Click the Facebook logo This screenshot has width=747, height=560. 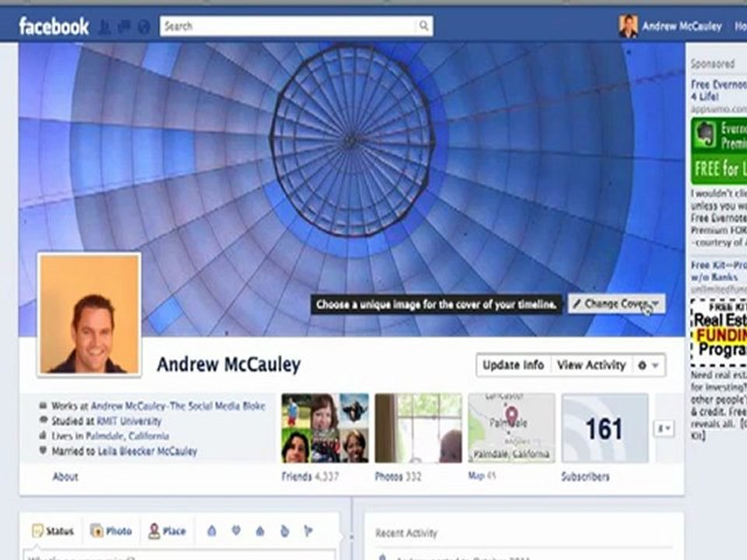pos(54,26)
